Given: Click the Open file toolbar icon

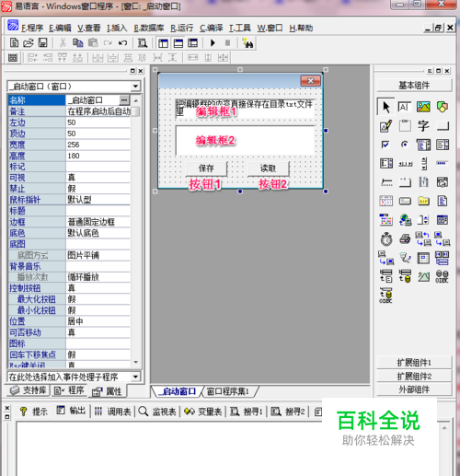Looking at the screenshot, I should tap(29, 43).
